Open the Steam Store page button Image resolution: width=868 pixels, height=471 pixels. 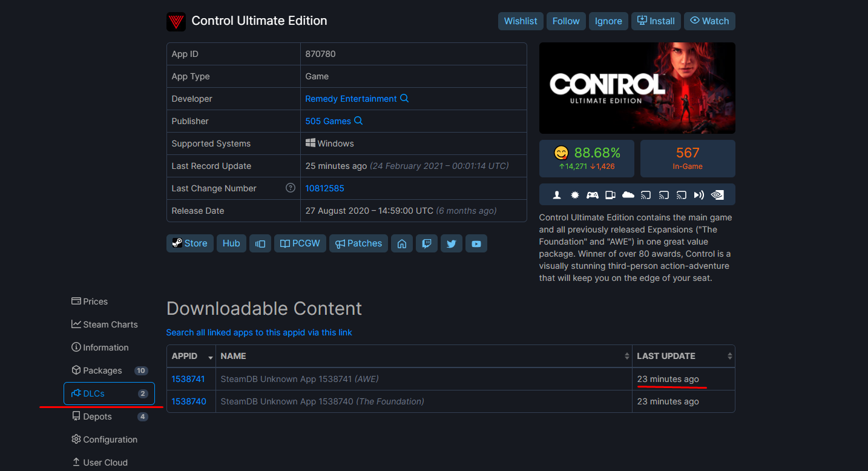pyautogui.click(x=190, y=243)
